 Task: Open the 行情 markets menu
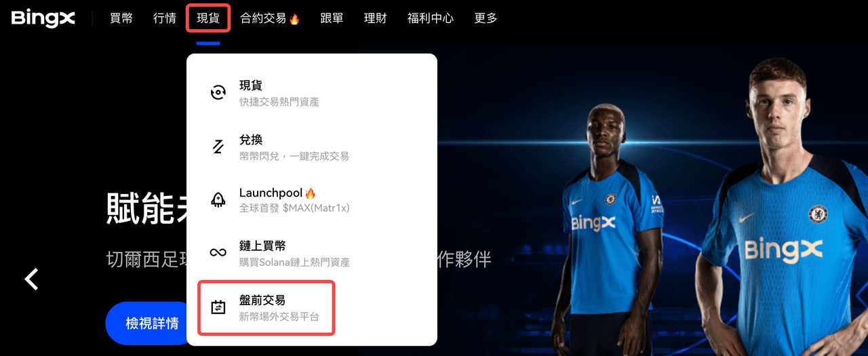pos(165,18)
